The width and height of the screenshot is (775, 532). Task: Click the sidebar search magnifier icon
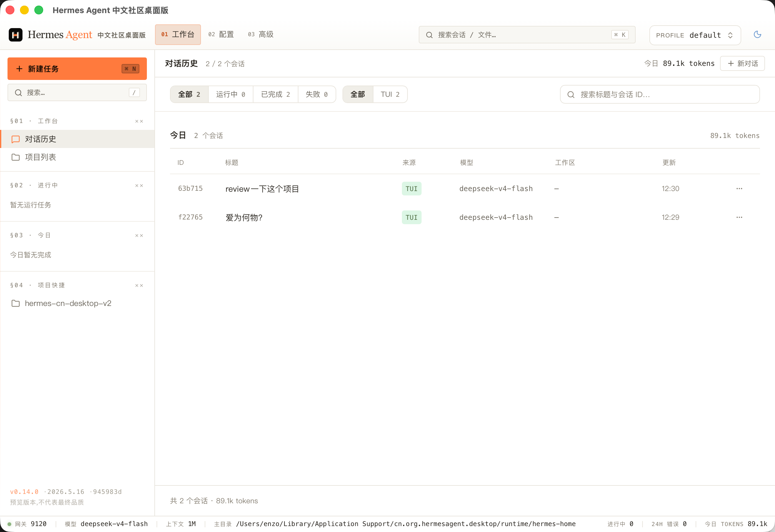click(x=18, y=93)
